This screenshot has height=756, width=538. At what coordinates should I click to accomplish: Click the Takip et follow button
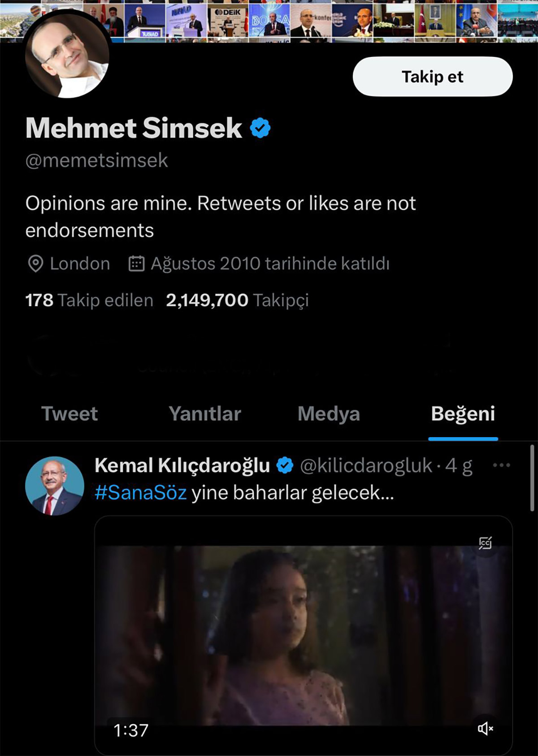[432, 77]
